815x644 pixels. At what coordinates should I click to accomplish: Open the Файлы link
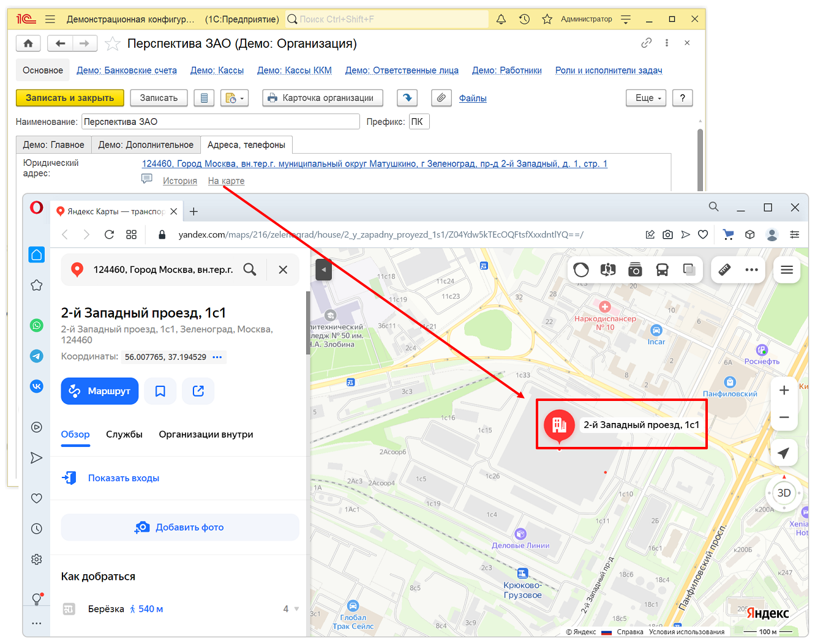[473, 98]
